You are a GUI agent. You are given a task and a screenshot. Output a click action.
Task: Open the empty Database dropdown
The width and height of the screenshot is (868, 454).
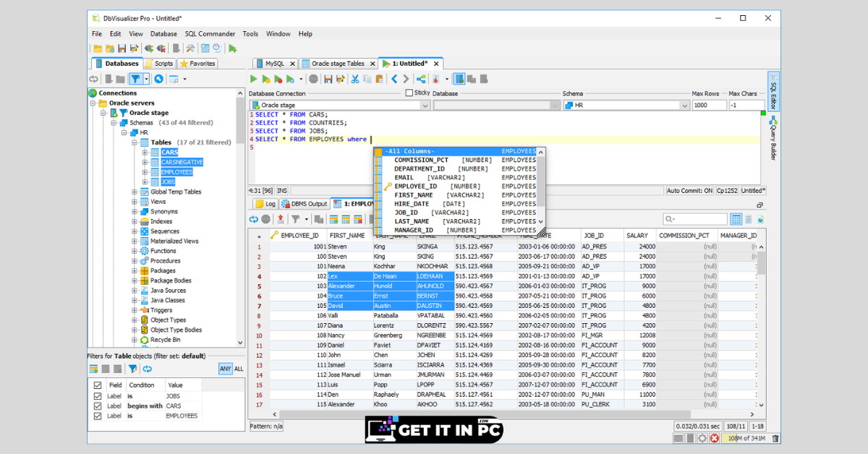(x=496, y=106)
